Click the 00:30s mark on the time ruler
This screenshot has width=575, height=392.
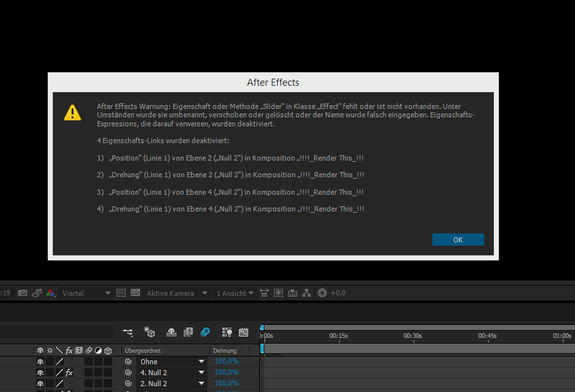coord(413,335)
